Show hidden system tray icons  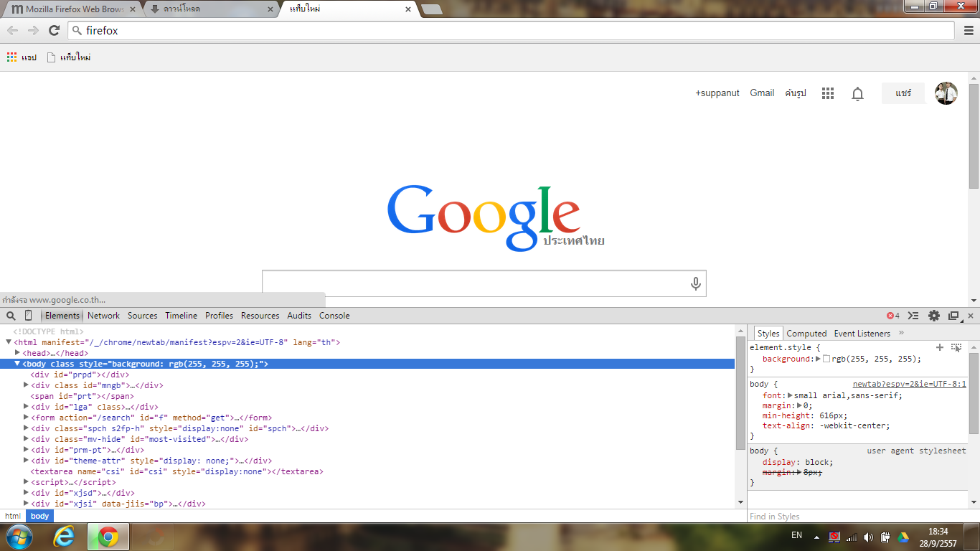tap(816, 537)
